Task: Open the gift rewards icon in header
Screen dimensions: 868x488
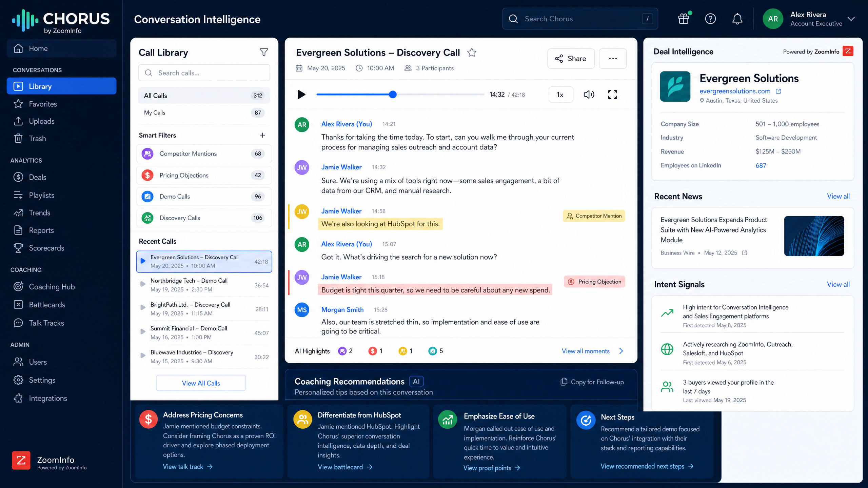Action: click(x=684, y=19)
